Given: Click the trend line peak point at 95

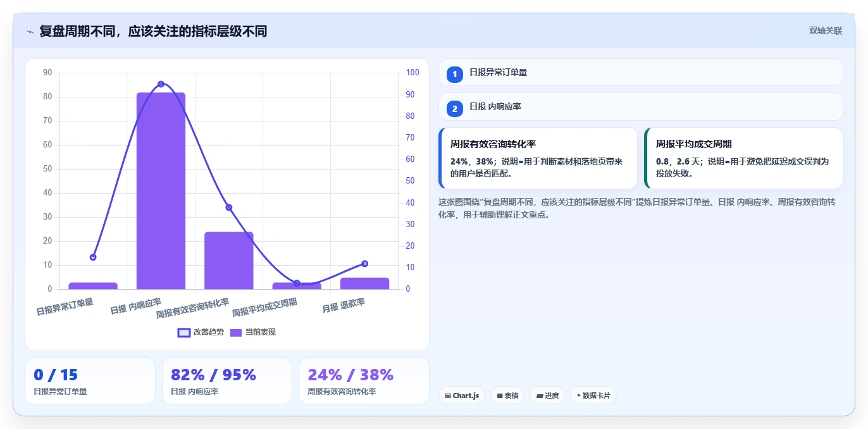Looking at the screenshot, I should [161, 84].
